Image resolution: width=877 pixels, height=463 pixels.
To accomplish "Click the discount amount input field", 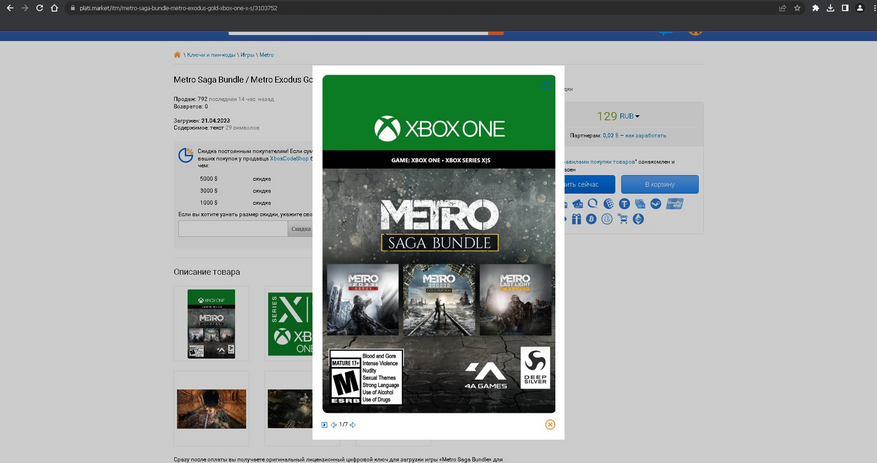I will tap(233, 228).
